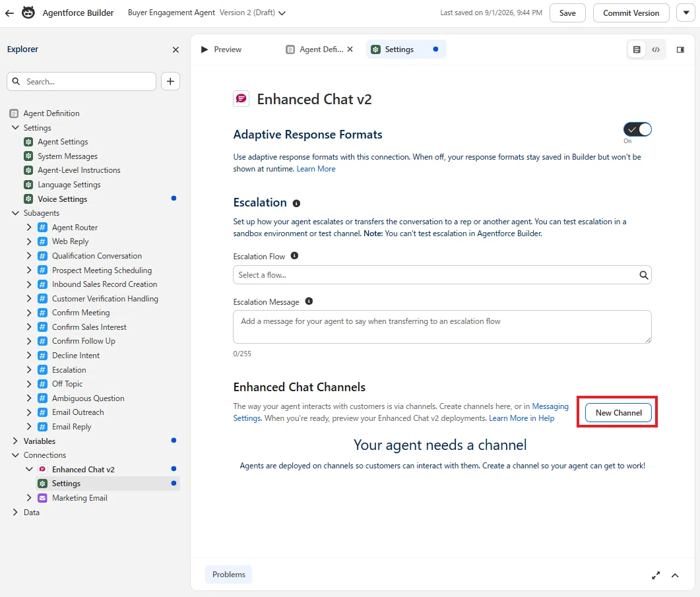Select Voice Settings in Explorer tree

point(62,199)
